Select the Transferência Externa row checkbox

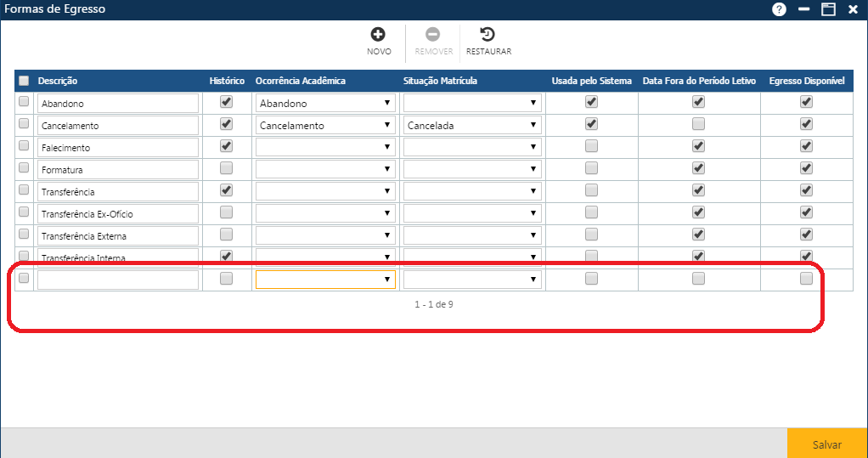point(24,235)
